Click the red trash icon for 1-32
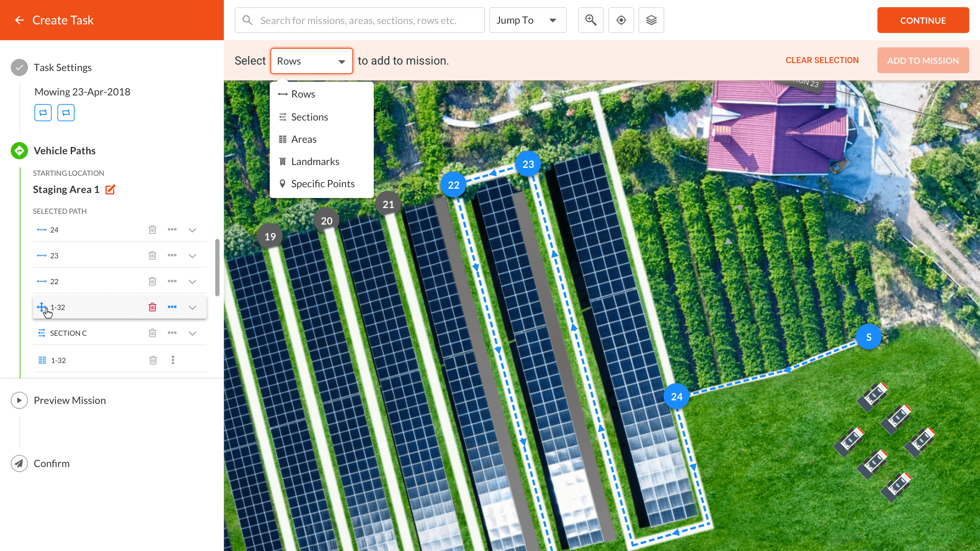The height and width of the screenshot is (551, 980). click(x=152, y=307)
